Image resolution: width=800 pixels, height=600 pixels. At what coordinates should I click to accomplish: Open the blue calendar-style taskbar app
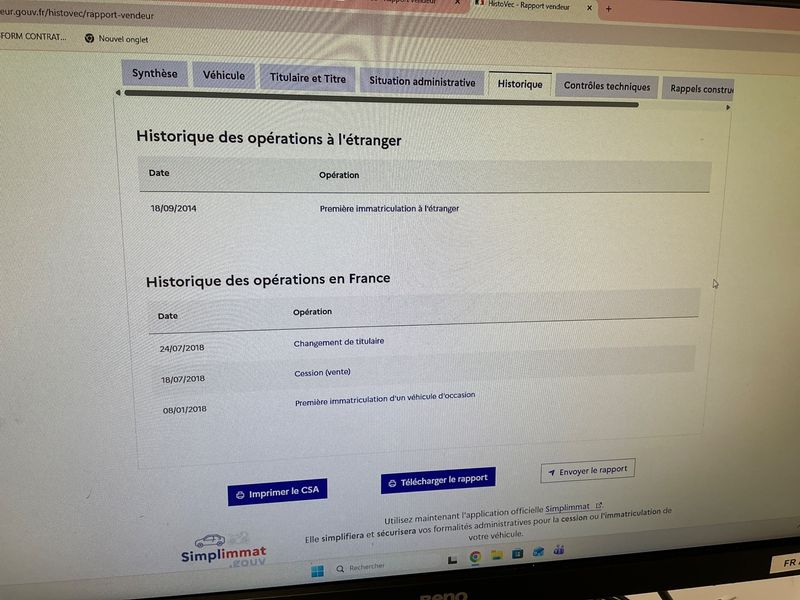click(517, 553)
